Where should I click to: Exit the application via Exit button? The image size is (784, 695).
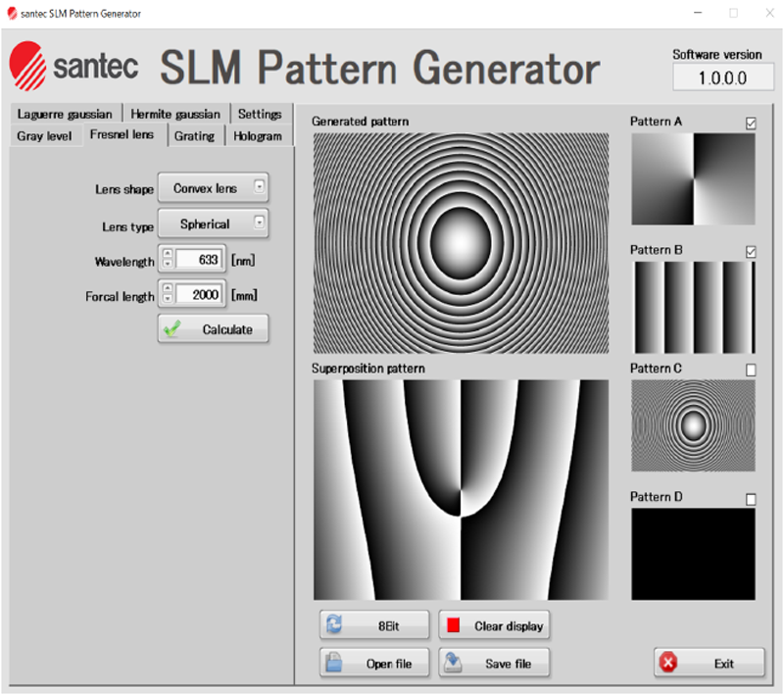pyautogui.click(x=709, y=664)
